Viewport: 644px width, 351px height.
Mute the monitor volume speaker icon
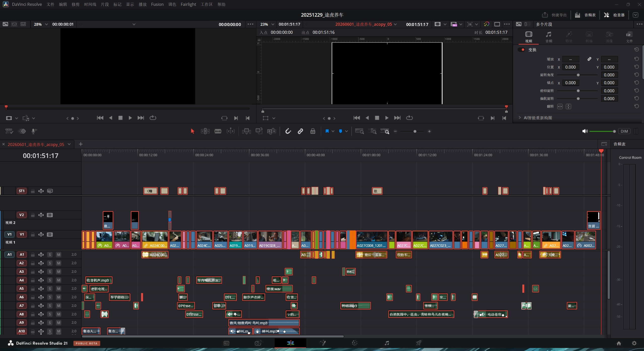(585, 131)
